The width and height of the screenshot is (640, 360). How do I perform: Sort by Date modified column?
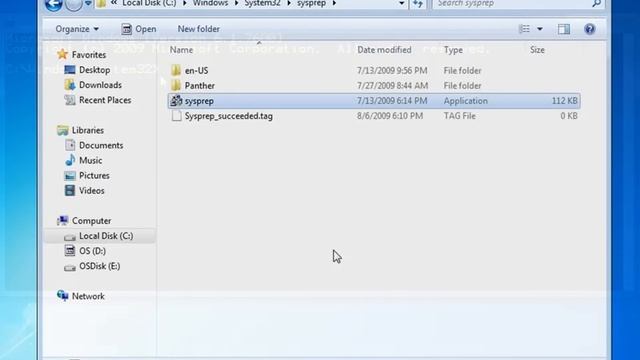(384, 50)
